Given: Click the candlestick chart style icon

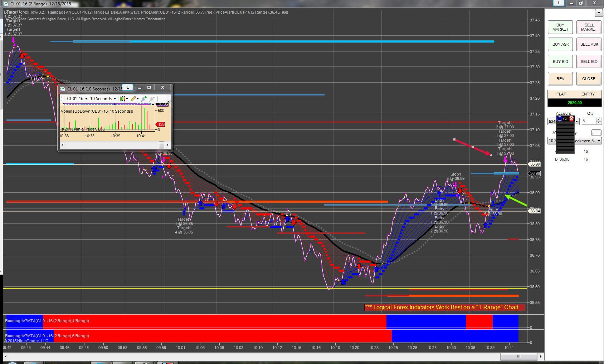Looking at the screenshot, I should pyautogui.click(x=122, y=99).
